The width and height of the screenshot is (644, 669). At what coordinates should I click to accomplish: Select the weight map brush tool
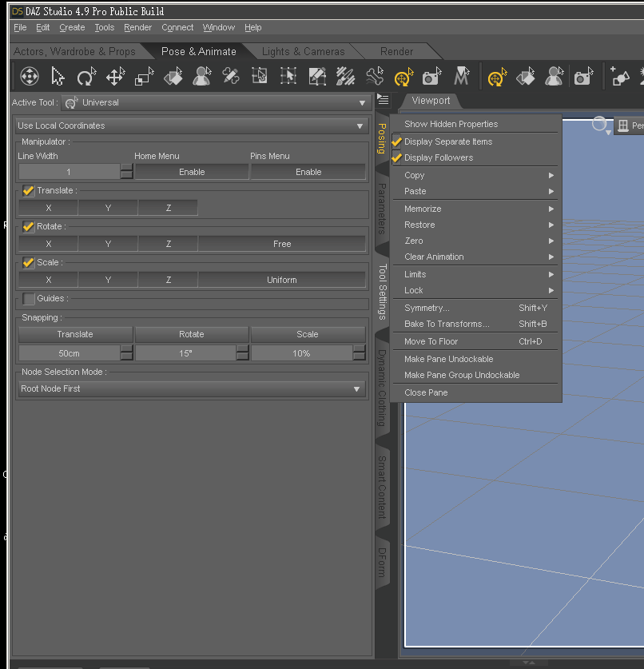[x=346, y=77]
